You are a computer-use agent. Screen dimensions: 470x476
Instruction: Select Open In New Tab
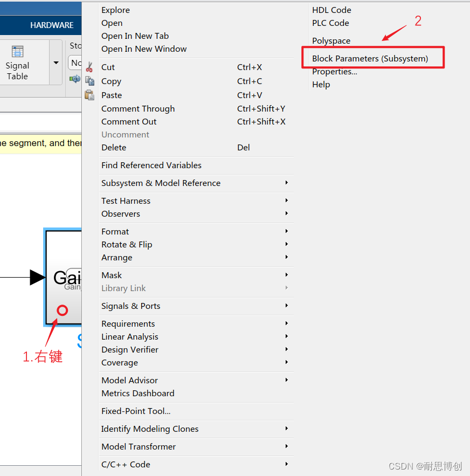point(135,36)
